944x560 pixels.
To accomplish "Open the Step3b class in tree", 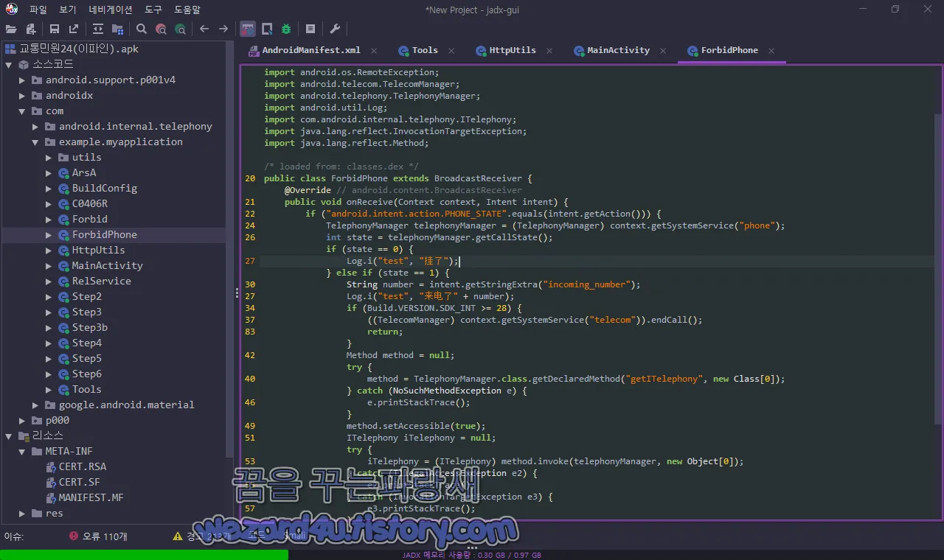I will 89,327.
